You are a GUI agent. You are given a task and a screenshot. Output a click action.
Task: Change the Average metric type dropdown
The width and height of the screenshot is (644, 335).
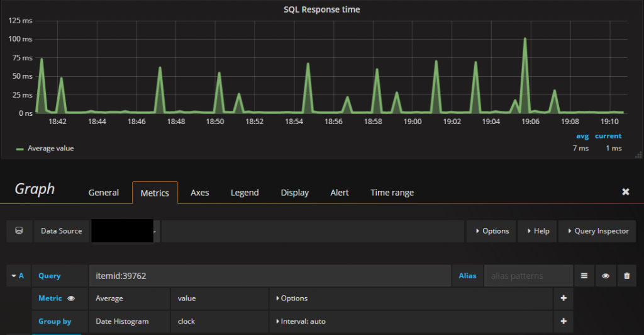[x=130, y=298]
